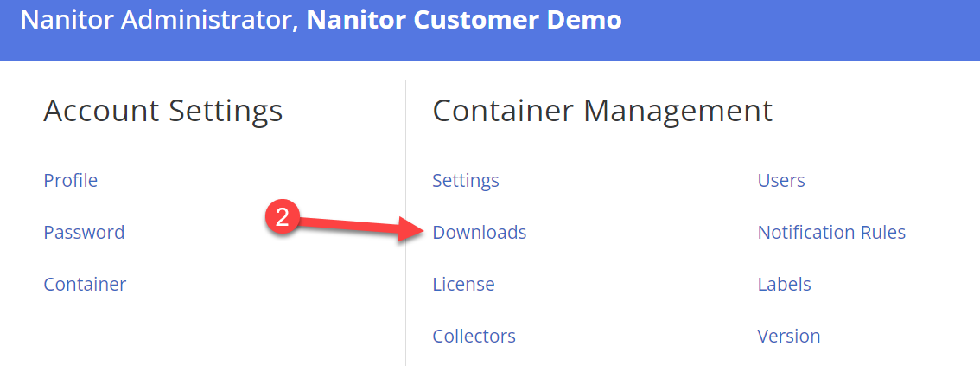Open Container Management Settings
The image size is (980, 366).
tap(465, 180)
